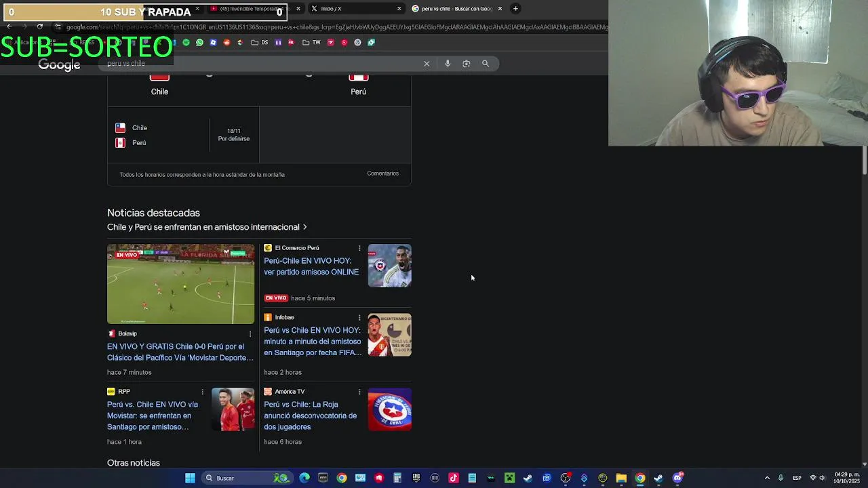Open File Explorer from the taskbar
Image resolution: width=868 pixels, height=488 pixels.
(x=621, y=478)
